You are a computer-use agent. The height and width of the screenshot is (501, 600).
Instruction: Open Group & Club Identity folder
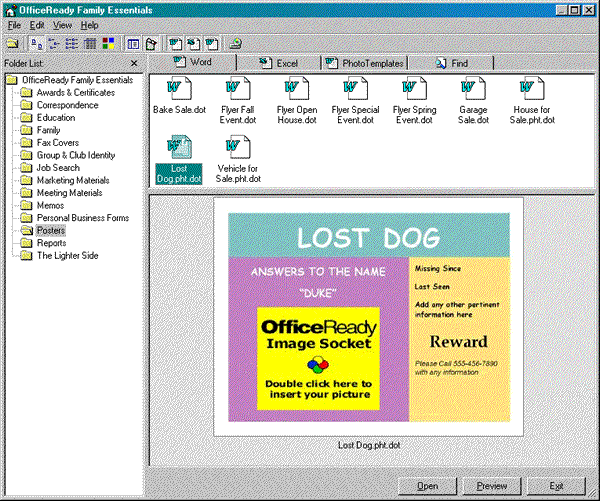[x=68, y=155]
